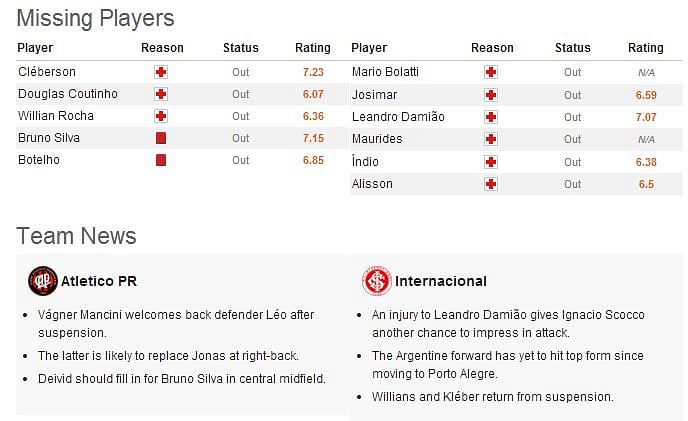Click Leandro Damião's 7.07 rating
This screenshot has width=688, height=421.
tap(646, 117)
